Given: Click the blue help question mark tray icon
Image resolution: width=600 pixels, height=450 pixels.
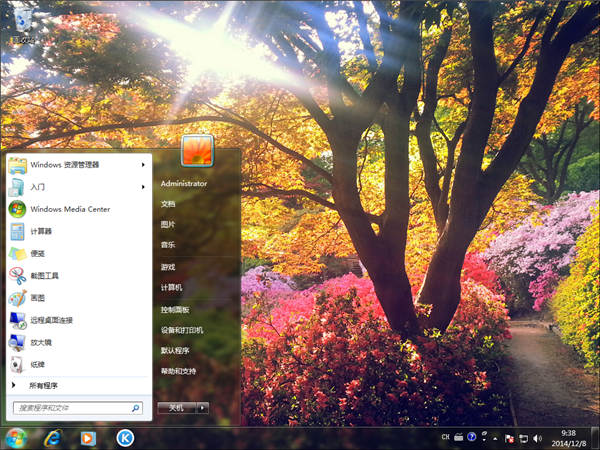Looking at the screenshot, I should (x=472, y=437).
